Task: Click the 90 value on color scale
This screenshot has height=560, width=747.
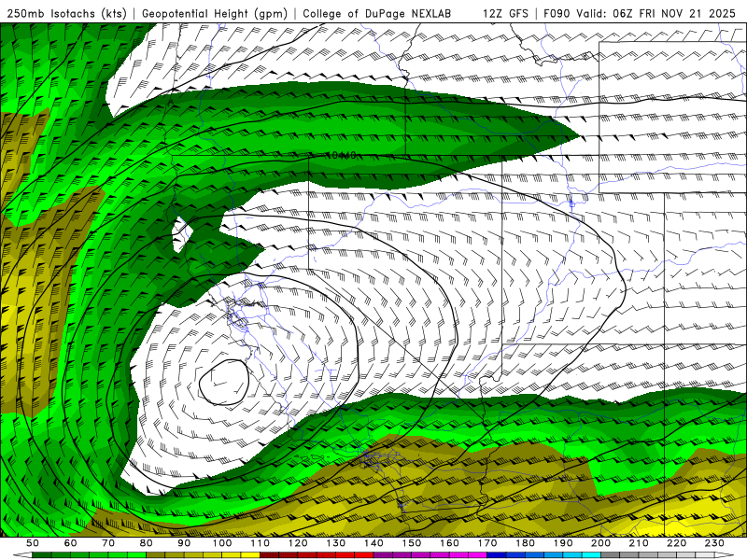Action: [x=184, y=543]
